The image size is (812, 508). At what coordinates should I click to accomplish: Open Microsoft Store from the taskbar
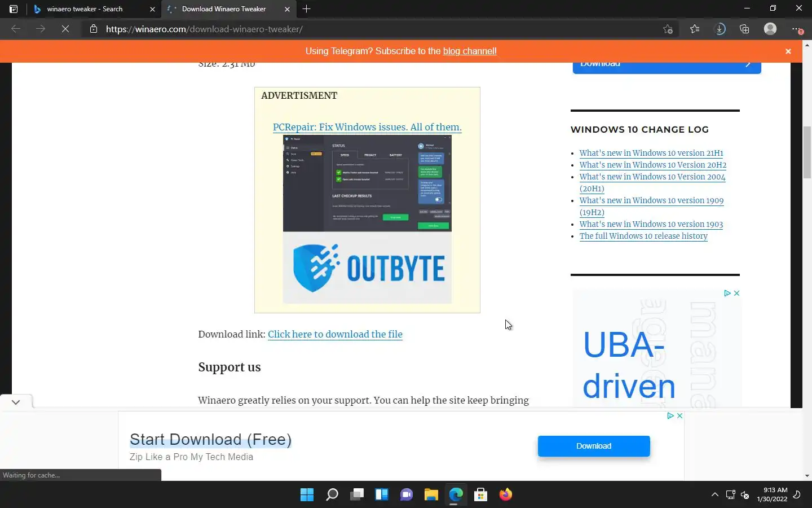pos(481,494)
